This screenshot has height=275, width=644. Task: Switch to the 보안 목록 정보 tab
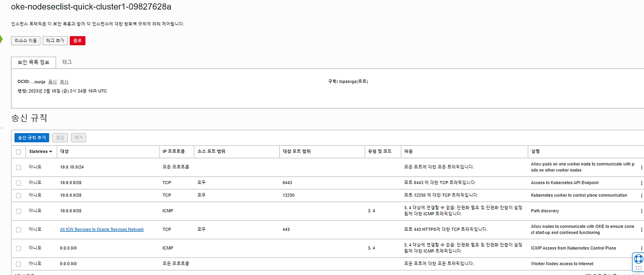34,62
